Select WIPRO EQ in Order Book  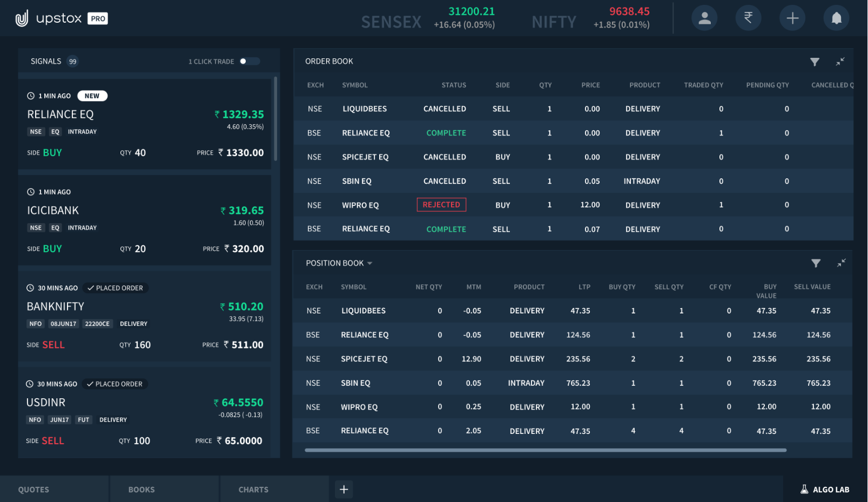tap(360, 205)
